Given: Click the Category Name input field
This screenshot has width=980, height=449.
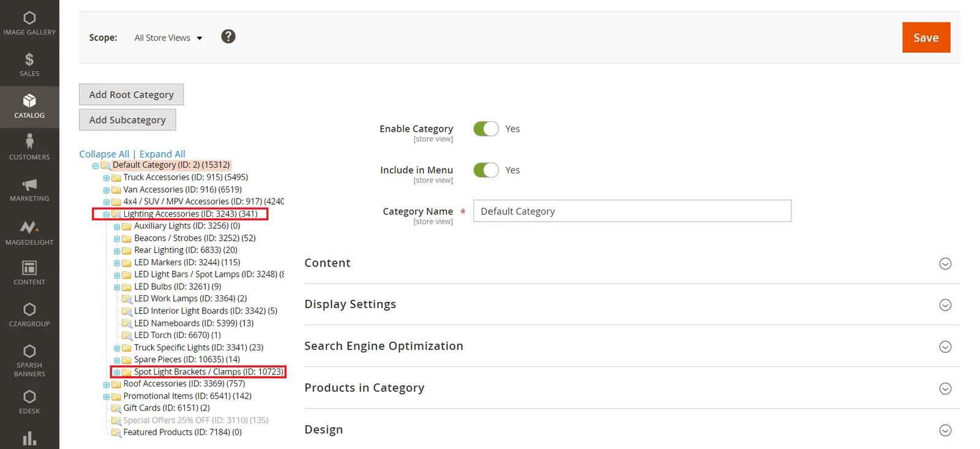Looking at the screenshot, I should click(x=632, y=211).
